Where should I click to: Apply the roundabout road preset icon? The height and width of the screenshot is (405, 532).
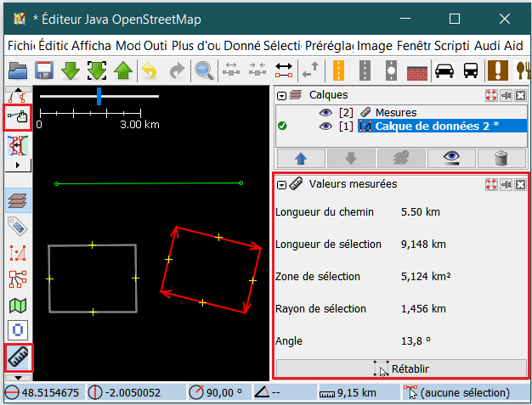(x=391, y=70)
